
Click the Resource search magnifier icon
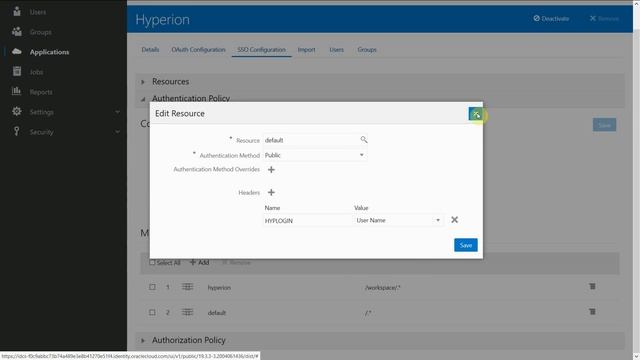[x=364, y=140]
